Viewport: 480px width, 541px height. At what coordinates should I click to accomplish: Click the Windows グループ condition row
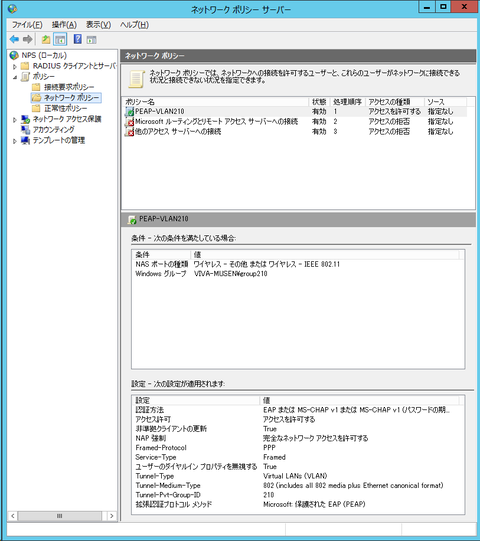(298, 274)
